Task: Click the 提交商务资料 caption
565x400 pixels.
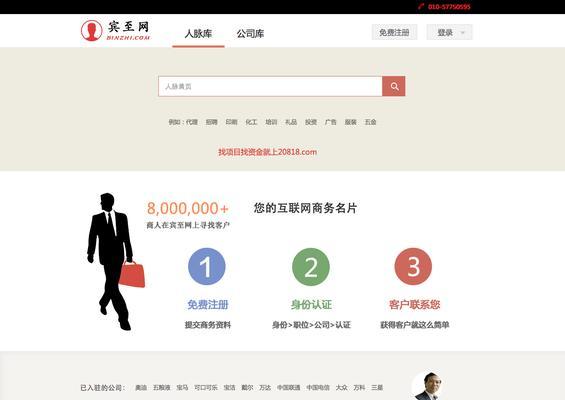Action: click(208, 325)
